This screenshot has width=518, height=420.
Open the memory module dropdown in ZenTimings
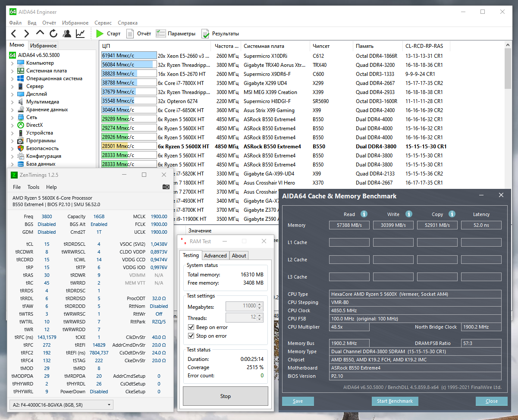(61, 405)
